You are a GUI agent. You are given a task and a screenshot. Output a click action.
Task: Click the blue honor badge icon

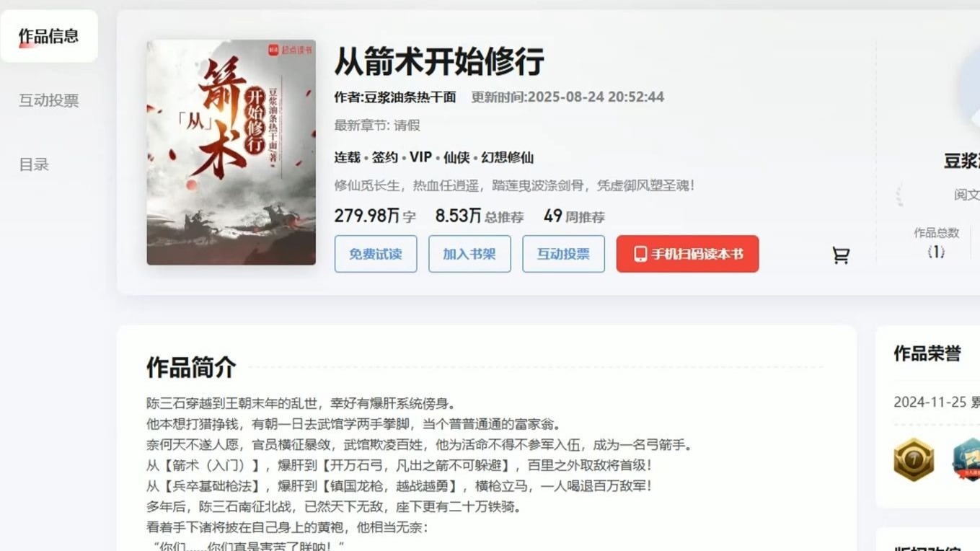click(x=966, y=459)
